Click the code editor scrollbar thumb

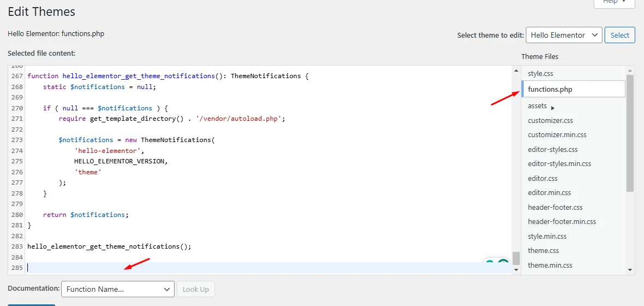tap(517, 258)
